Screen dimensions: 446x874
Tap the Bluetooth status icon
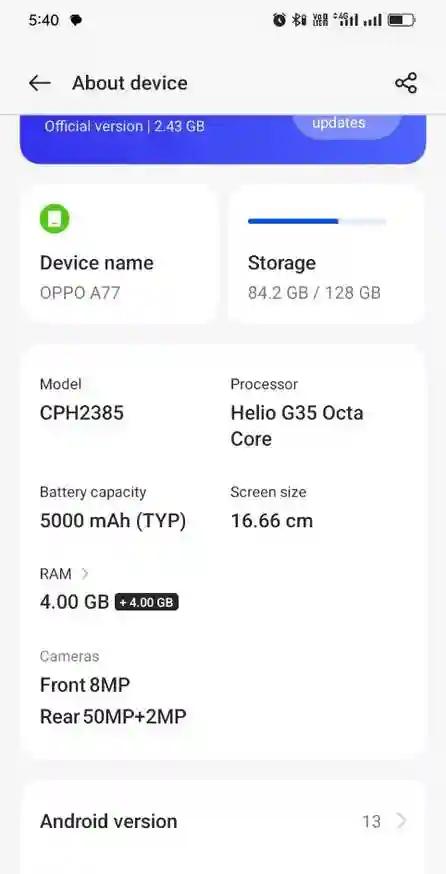pos(300,21)
